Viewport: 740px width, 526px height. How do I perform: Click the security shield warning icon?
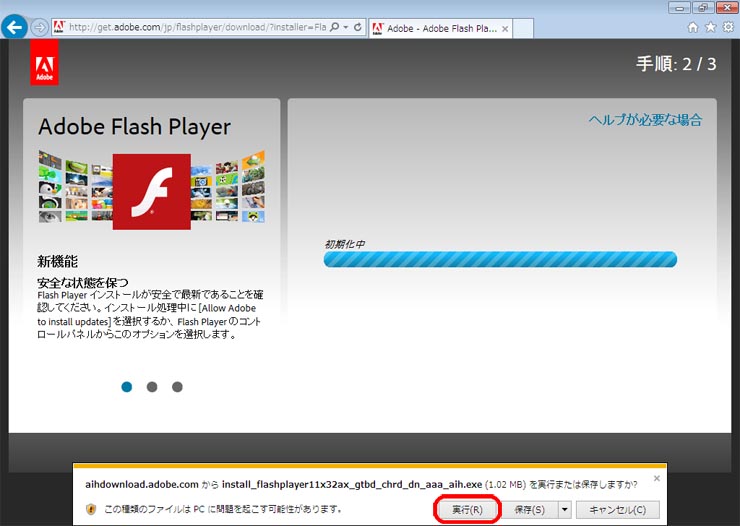(91, 509)
